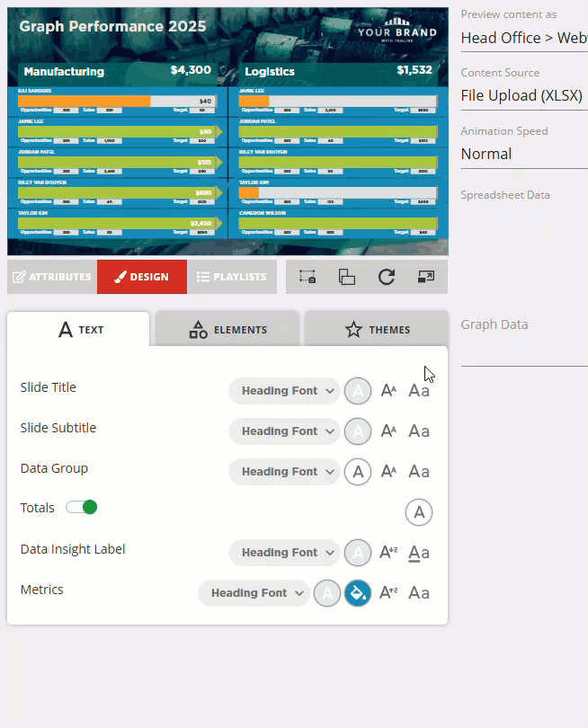Image resolution: width=588 pixels, height=728 pixels.
Task: Click the refresh preview icon
Action: click(387, 277)
